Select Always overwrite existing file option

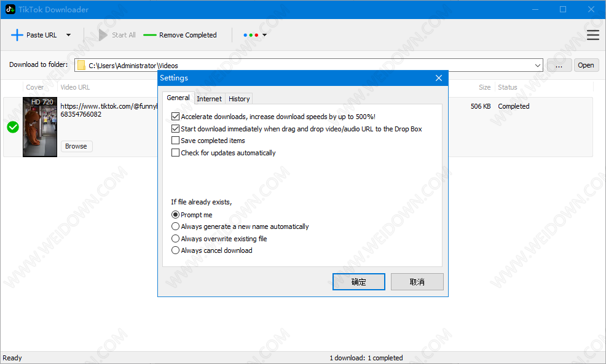click(x=175, y=239)
